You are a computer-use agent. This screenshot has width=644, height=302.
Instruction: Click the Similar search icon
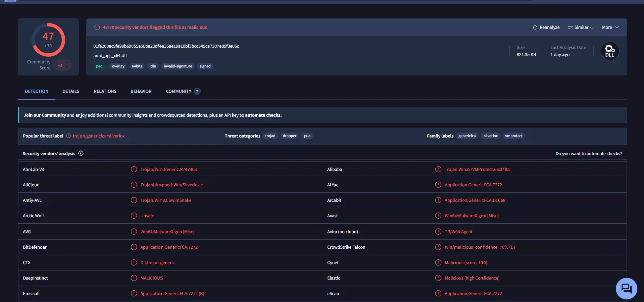[570, 27]
